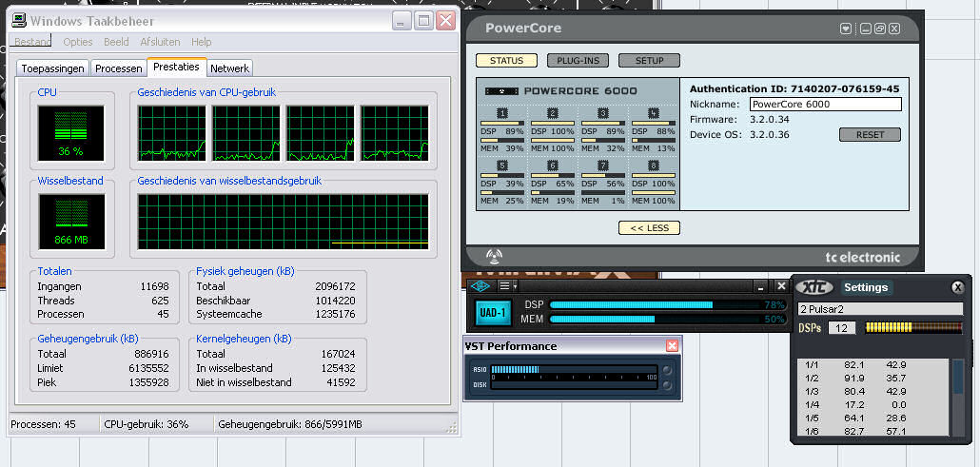Select DSP chip 2 icon in PowerCore

pyautogui.click(x=553, y=113)
